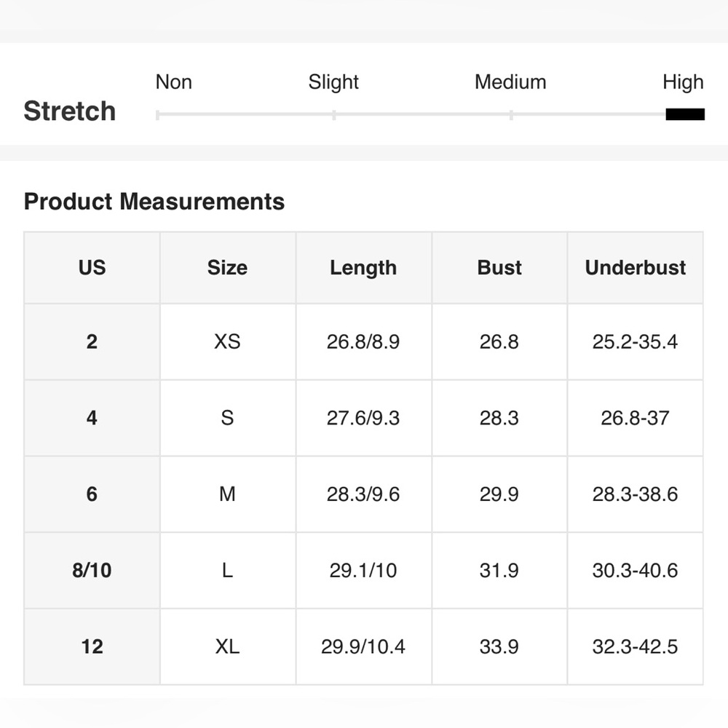Click the 26.8-37 underbust value
728x728 pixels.
point(635,418)
